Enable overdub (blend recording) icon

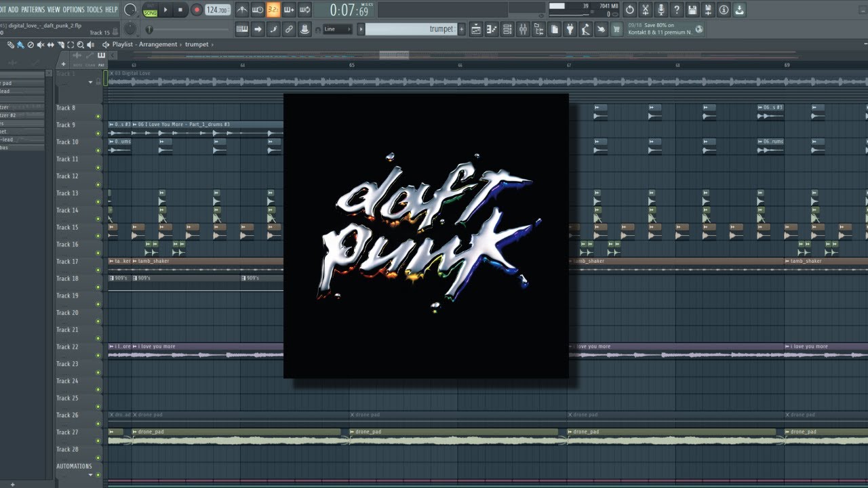point(289,9)
